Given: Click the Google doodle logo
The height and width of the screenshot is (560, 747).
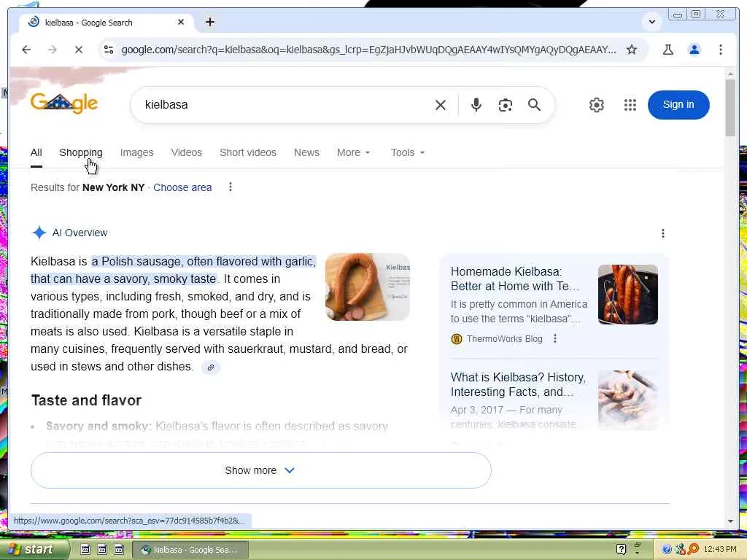Looking at the screenshot, I should (x=64, y=103).
